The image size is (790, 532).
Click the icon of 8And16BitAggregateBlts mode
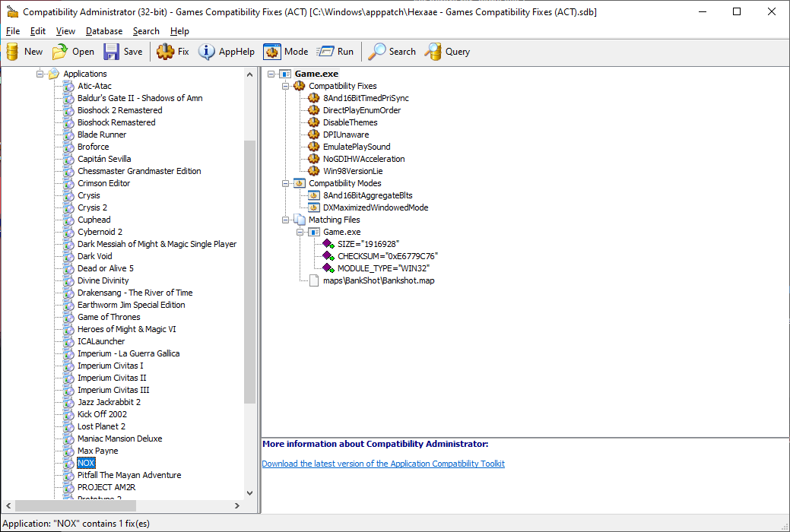[313, 195]
